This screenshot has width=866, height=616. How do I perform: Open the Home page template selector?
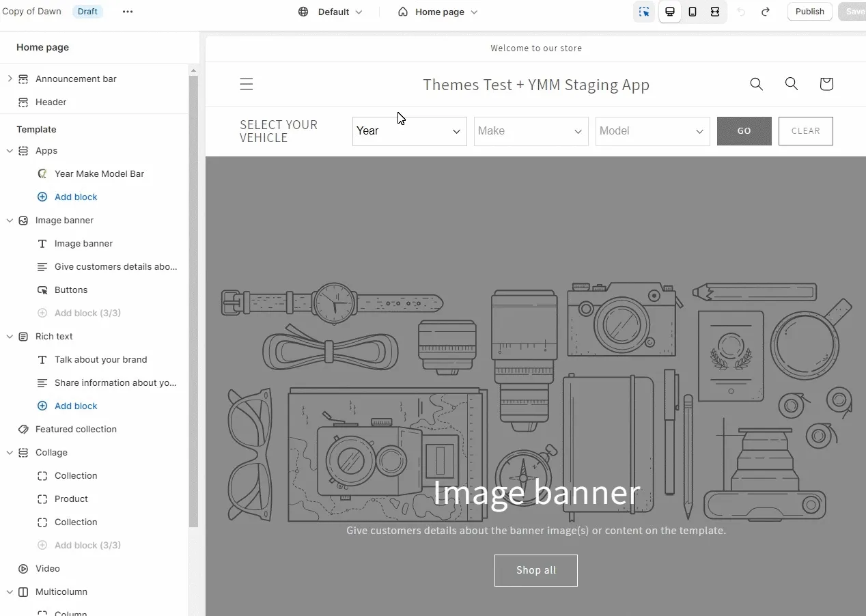click(x=438, y=12)
